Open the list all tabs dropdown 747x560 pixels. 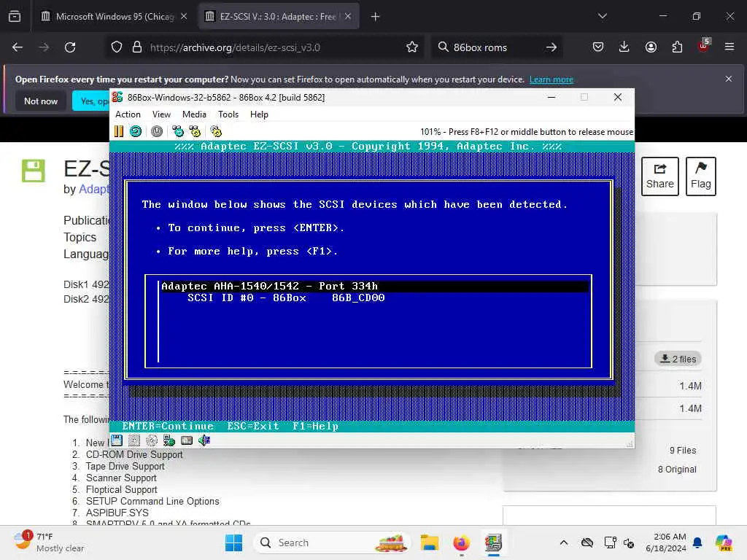point(602,17)
